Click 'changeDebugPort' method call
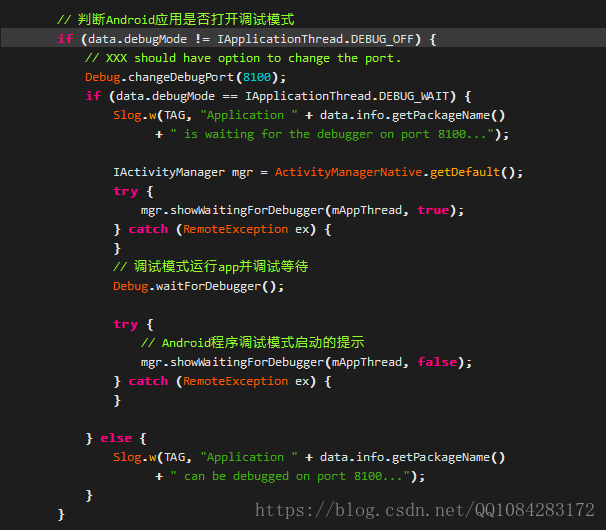606x530 pixels. (x=181, y=77)
